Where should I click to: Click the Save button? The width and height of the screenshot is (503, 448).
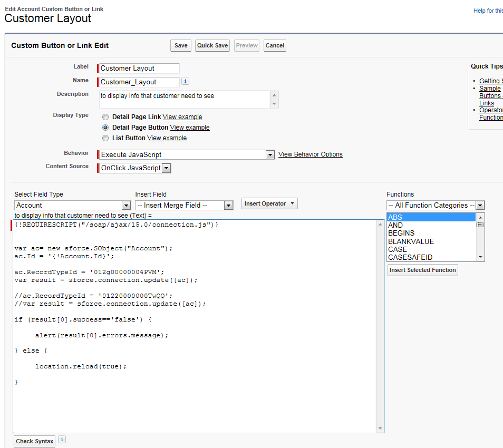[x=181, y=45]
